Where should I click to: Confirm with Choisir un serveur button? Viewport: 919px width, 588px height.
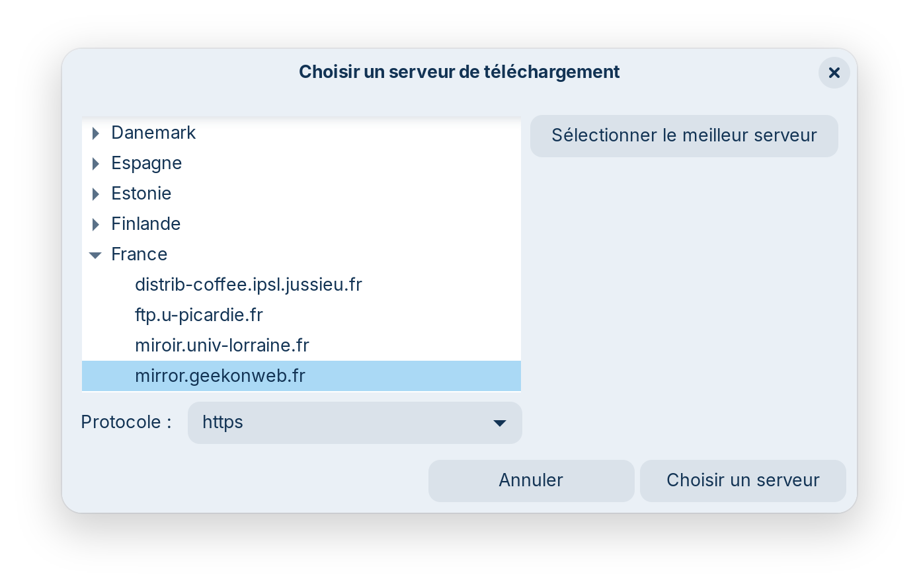(x=742, y=480)
